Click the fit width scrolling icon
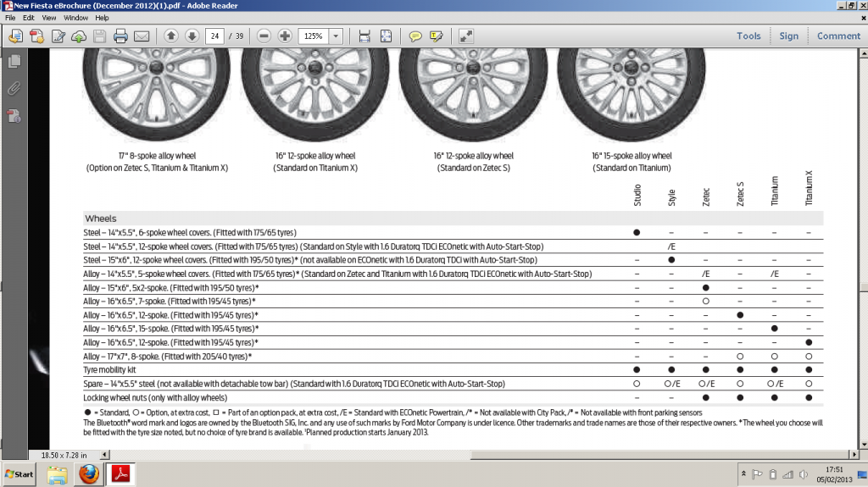 tap(364, 36)
